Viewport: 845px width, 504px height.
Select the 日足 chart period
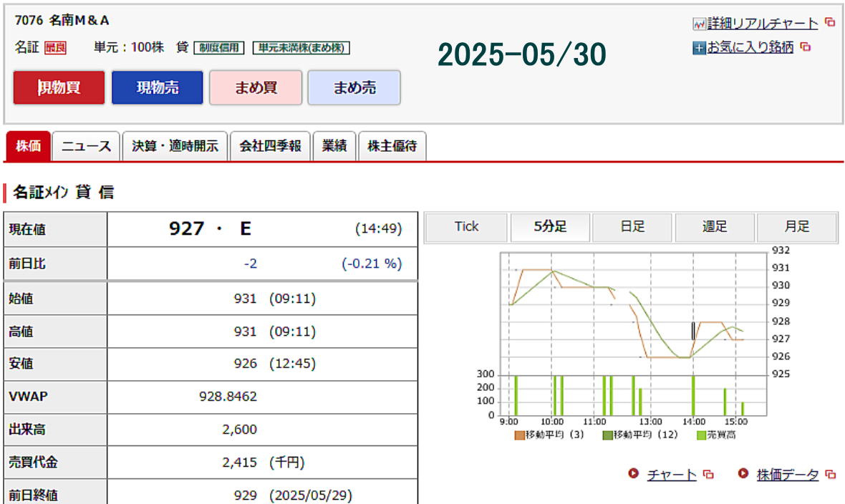pos(632,227)
